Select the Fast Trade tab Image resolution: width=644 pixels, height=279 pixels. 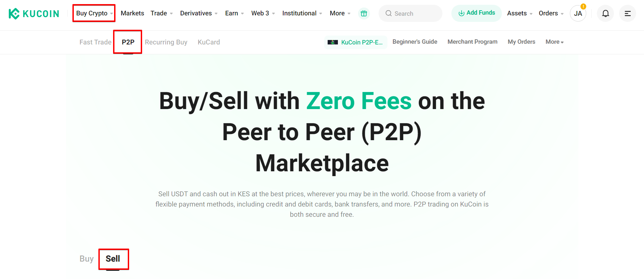[x=95, y=42]
